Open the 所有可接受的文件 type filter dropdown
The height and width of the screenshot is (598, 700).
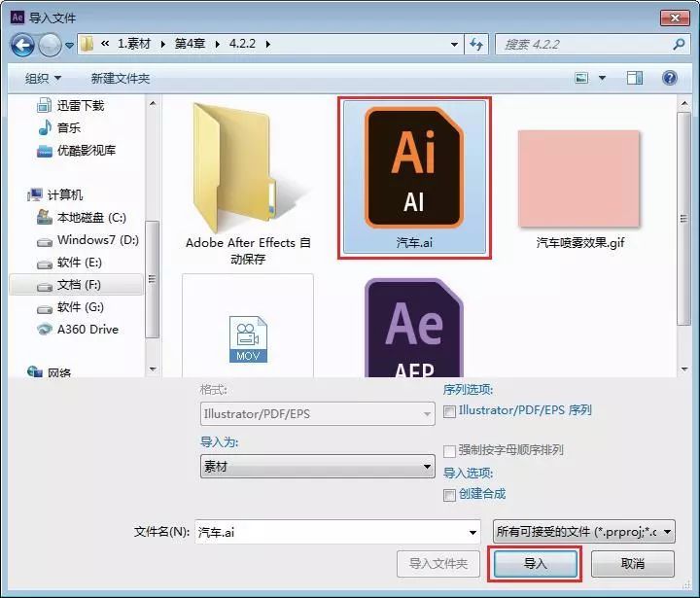[584, 532]
